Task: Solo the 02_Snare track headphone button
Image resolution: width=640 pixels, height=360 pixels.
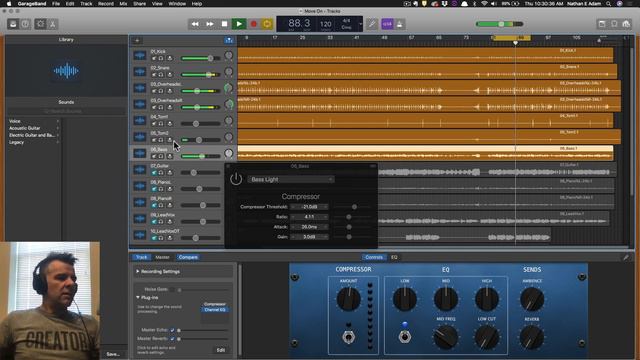Action: click(161, 75)
